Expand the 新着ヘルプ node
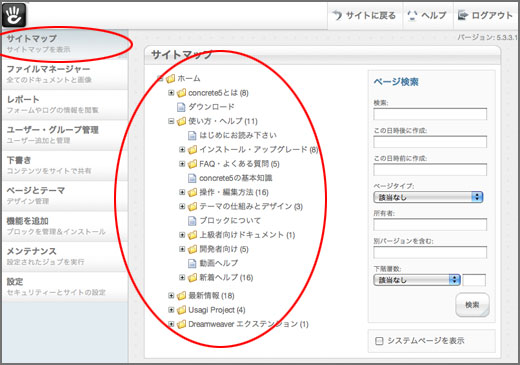Screen dimensions: 520x365 (x=182, y=277)
